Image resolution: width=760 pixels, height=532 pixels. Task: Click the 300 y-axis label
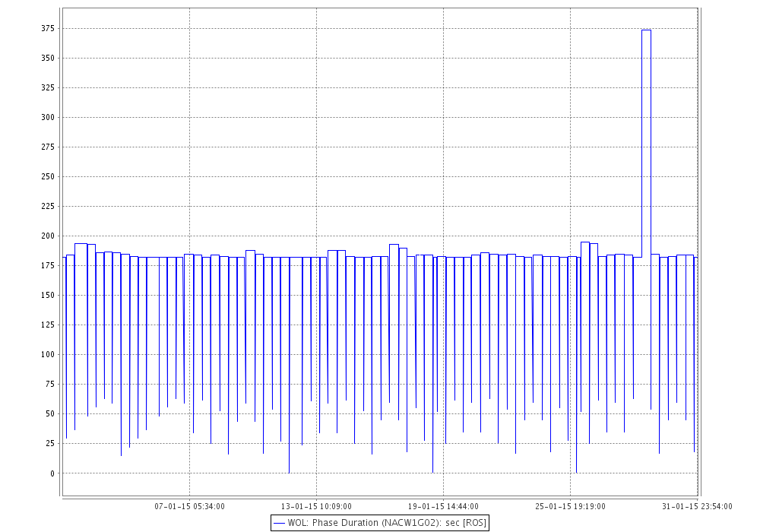[x=48, y=117]
